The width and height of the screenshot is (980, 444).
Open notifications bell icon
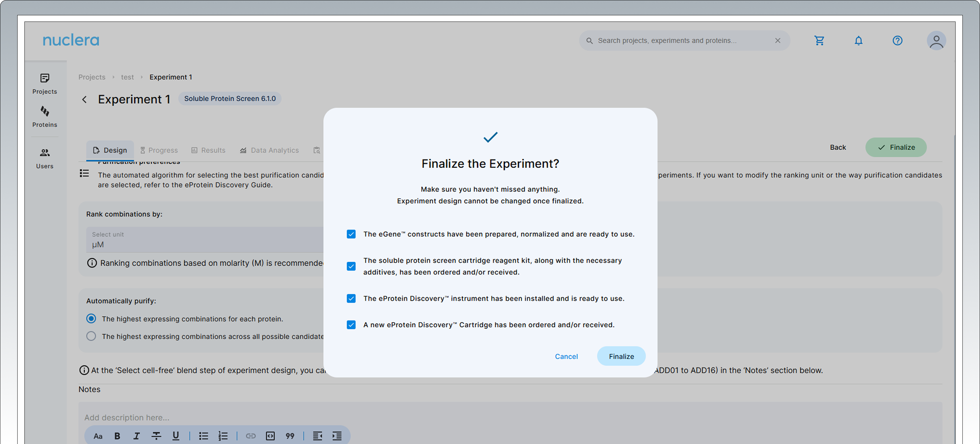pyautogui.click(x=858, y=40)
